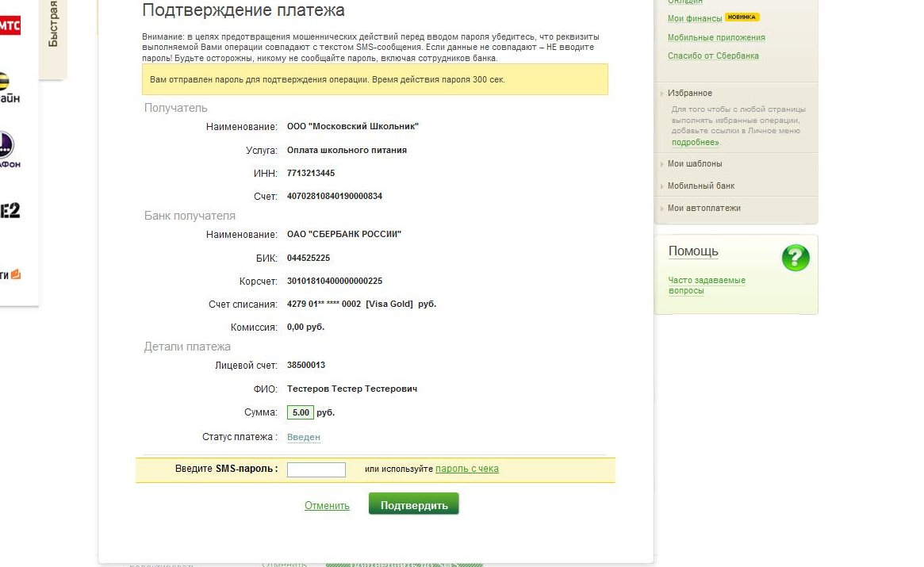The height and width of the screenshot is (567, 924).
Task: Click the green help question mark icon
Action: coord(796,259)
